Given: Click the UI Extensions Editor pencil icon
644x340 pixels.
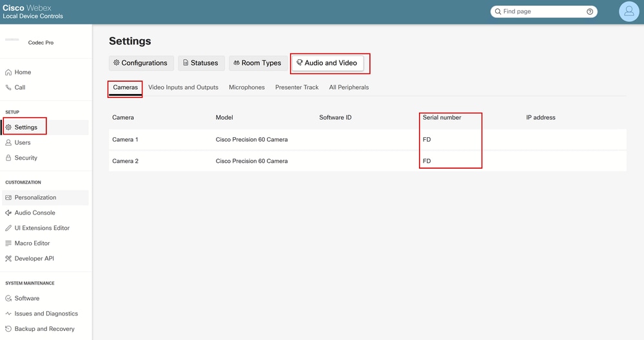Looking at the screenshot, I should [x=8, y=227].
